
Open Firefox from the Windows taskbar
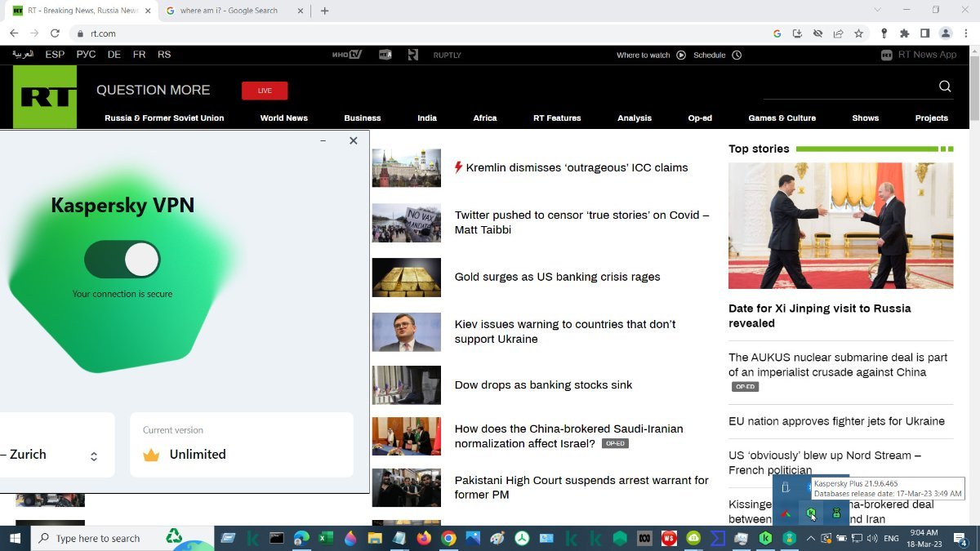[423, 539]
